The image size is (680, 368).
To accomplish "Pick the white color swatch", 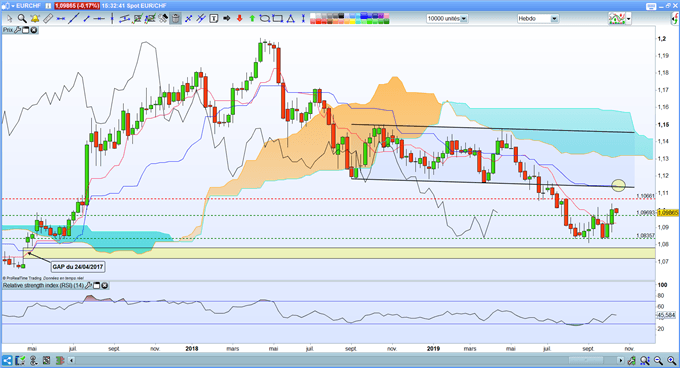I will pyautogui.click(x=313, y=16).
